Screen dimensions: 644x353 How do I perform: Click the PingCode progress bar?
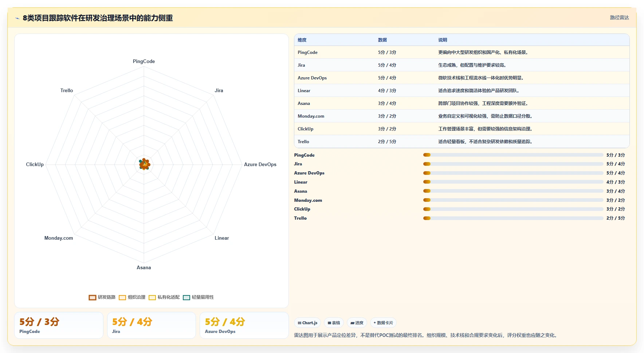tap(513, 155)
